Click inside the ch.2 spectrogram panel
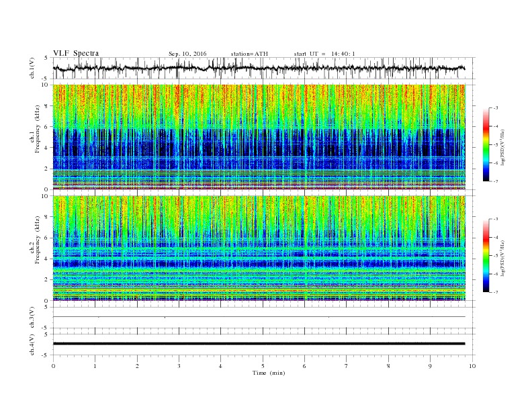Viewport: 532px width, 411px height. 259,248
